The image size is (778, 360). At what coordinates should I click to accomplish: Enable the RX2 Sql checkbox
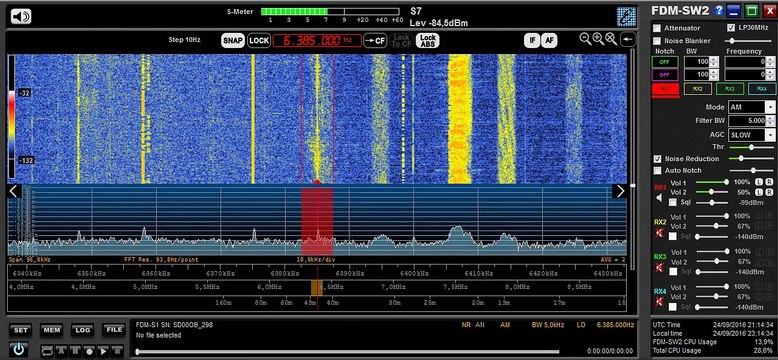point(673,237)
